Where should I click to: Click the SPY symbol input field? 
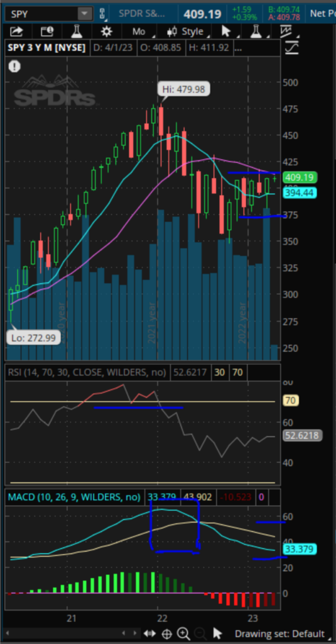[42, 14]
